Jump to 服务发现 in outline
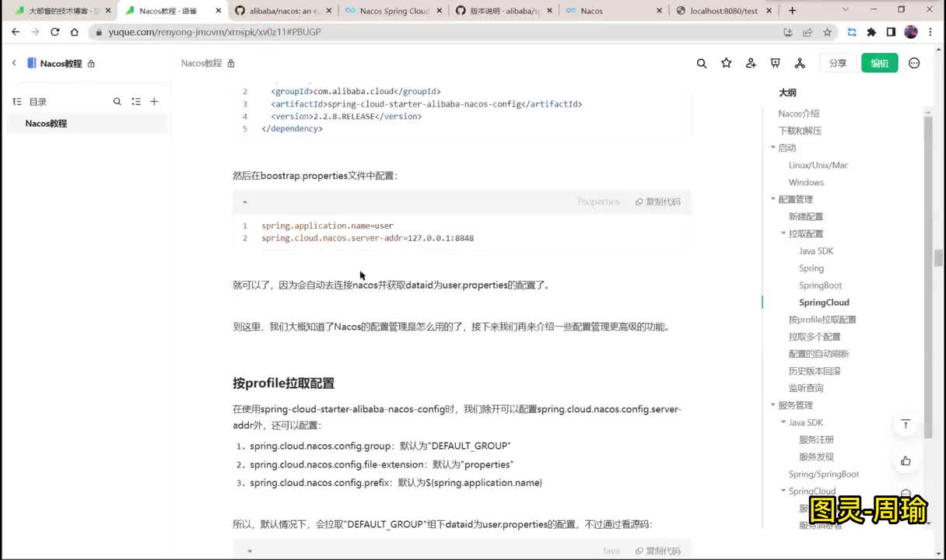Viewport: 946px width, 560px height. pos(816,457)
